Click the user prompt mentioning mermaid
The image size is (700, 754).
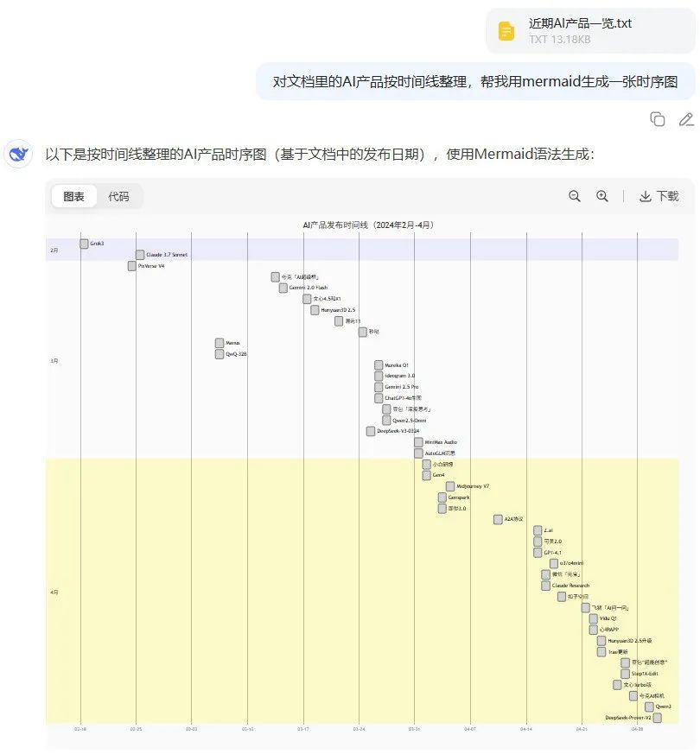coord(475,82)
